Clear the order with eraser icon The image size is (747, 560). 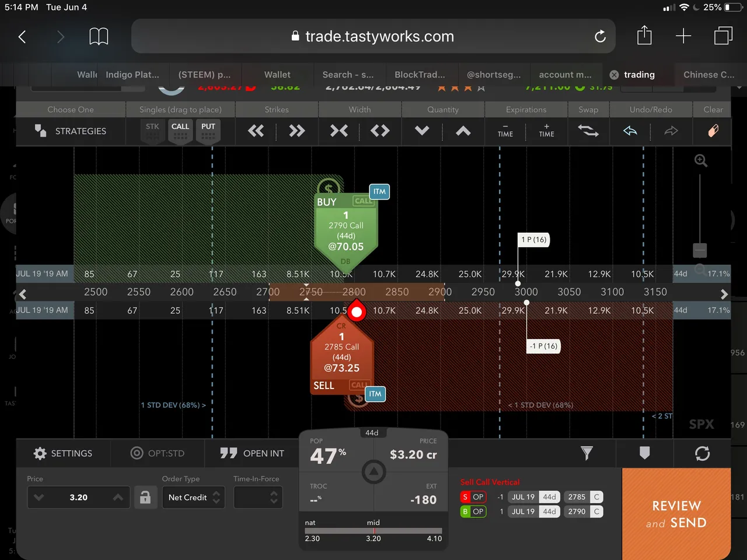tap(713, 131)
